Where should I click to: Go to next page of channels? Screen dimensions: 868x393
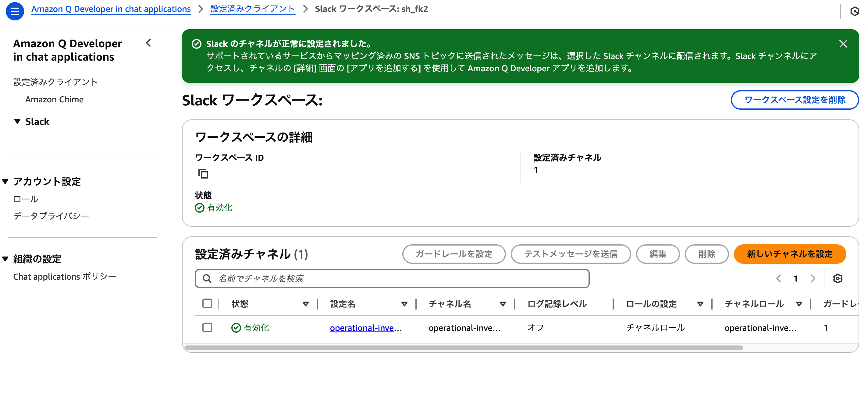click(813, 278)
